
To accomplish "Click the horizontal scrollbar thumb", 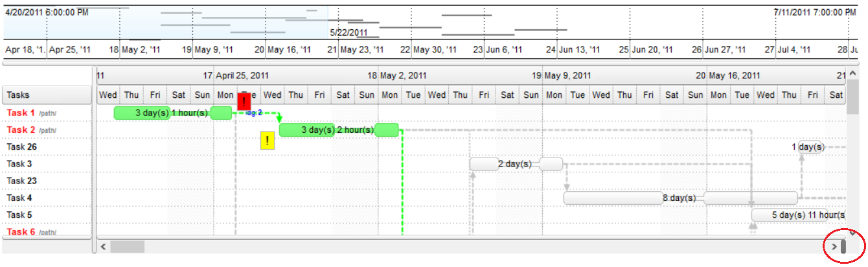I will coord(128,246).
